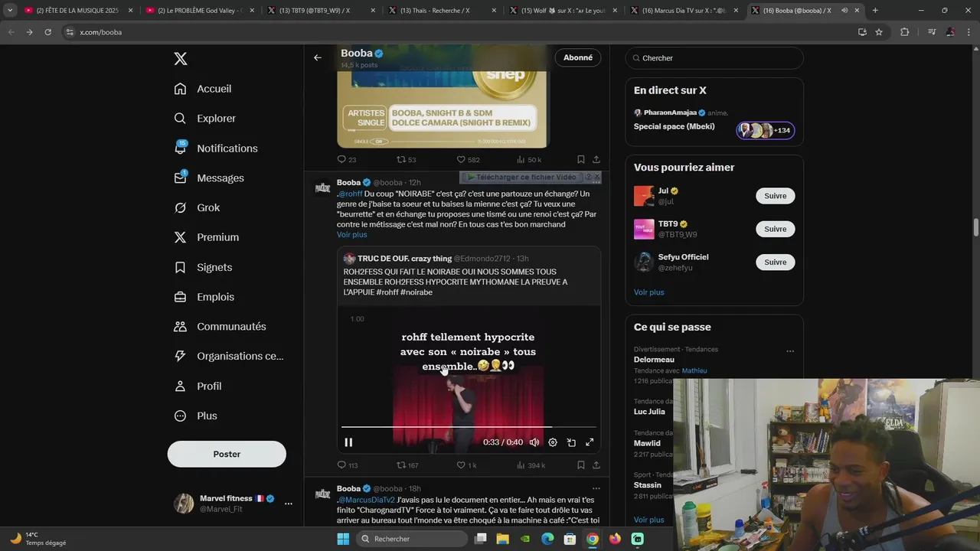Focus the Chercher search field
This screenshot has height=551, width=980.
[714, 58]
